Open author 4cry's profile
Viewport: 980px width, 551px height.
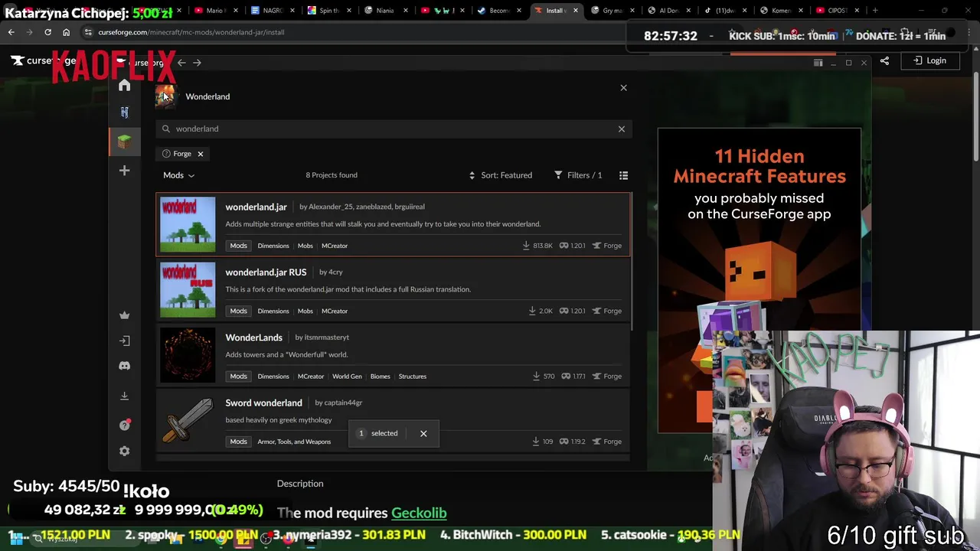tap(335, 272)
